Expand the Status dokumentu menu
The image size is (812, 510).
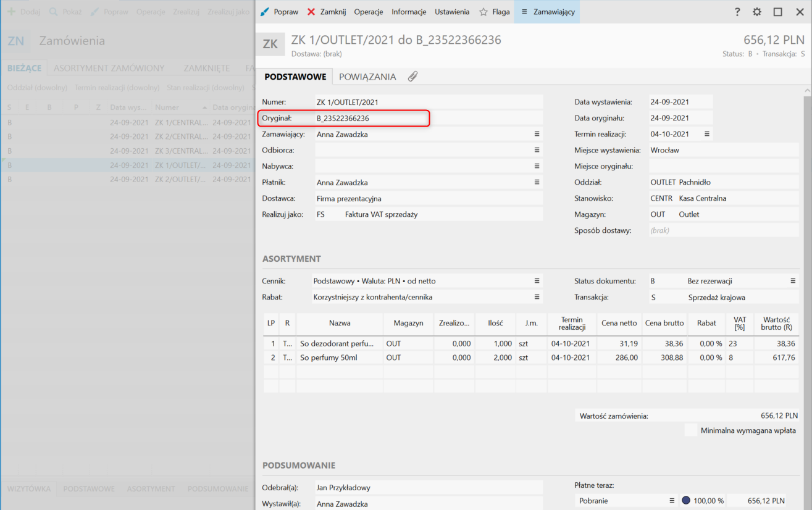[x=793, y=281]
